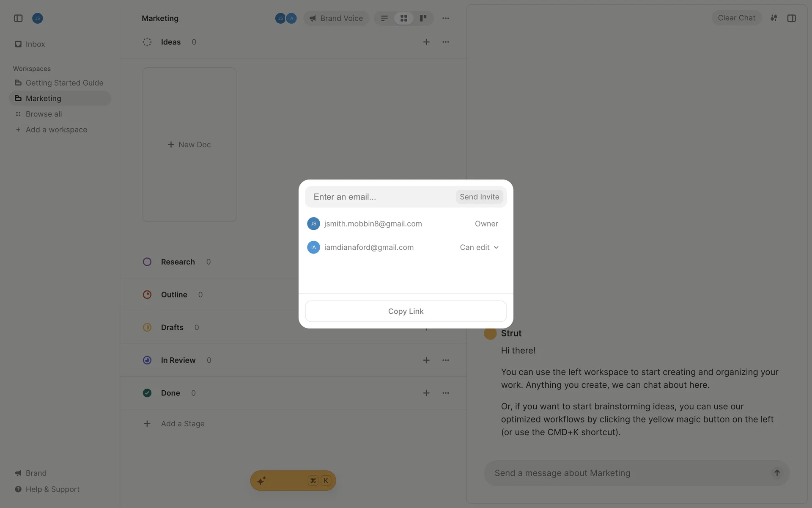
Task: Click the Copy Link button
Action: [x=406, y=311]
